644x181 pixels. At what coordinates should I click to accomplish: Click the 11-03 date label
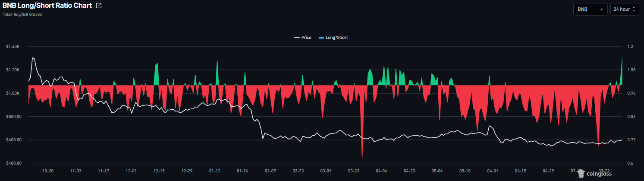click(x=75, y=171)
